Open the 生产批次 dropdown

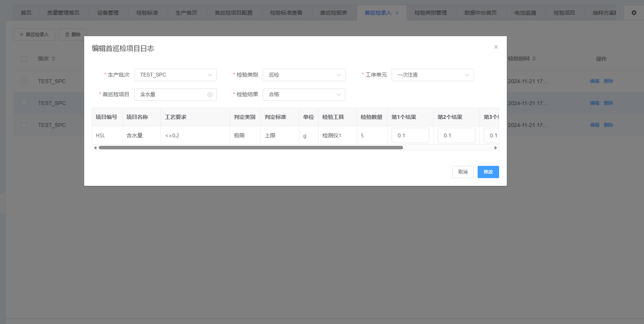pos(175,75)
